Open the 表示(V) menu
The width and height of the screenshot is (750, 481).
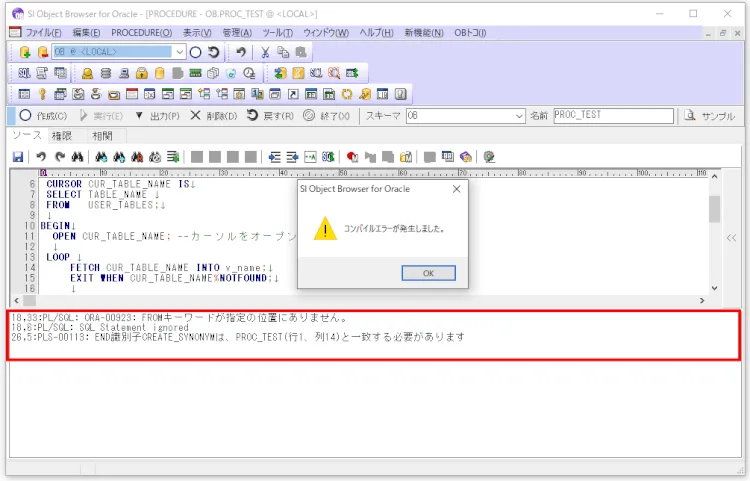(197, 33)
